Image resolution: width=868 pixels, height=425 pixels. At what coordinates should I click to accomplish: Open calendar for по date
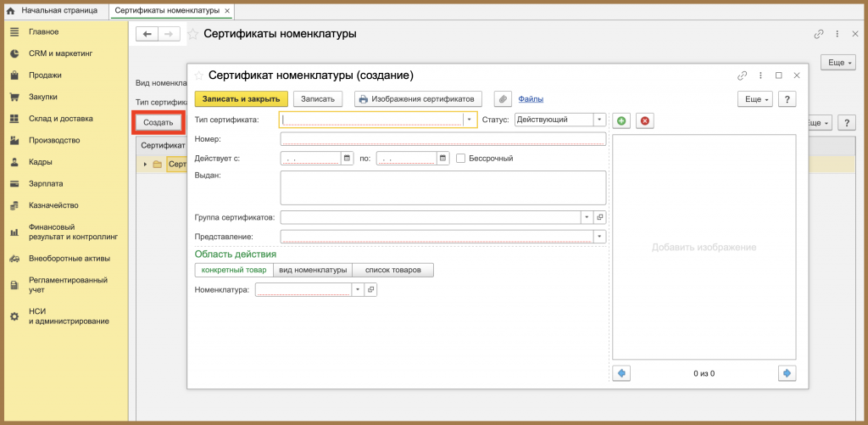tap(442, 159)
